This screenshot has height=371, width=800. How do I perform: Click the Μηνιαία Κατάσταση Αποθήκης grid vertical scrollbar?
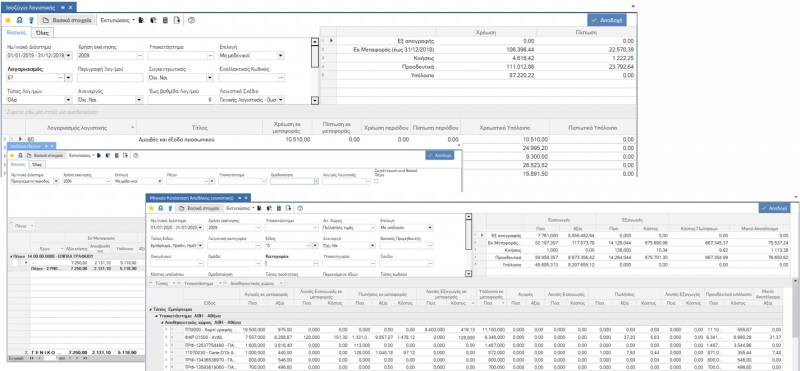coord(796,325)
